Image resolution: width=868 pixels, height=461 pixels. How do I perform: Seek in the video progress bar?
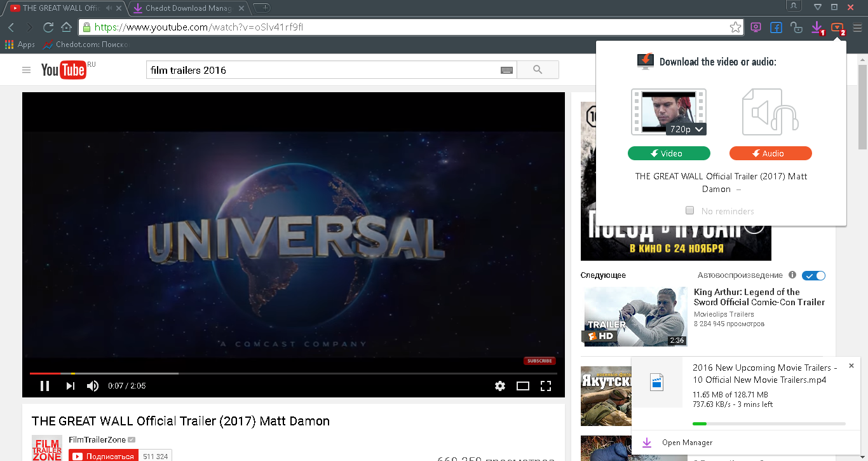click(x=294, y=373)
